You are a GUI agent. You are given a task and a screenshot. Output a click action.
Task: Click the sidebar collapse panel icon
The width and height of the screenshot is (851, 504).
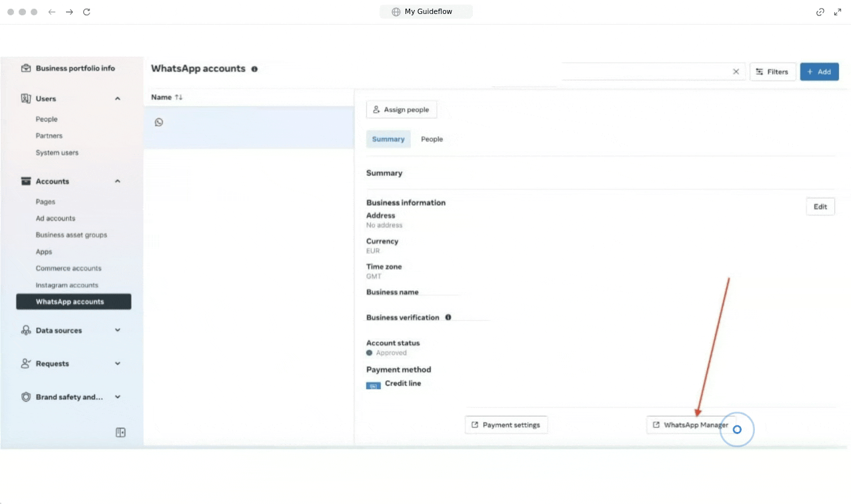click(121, 433)
